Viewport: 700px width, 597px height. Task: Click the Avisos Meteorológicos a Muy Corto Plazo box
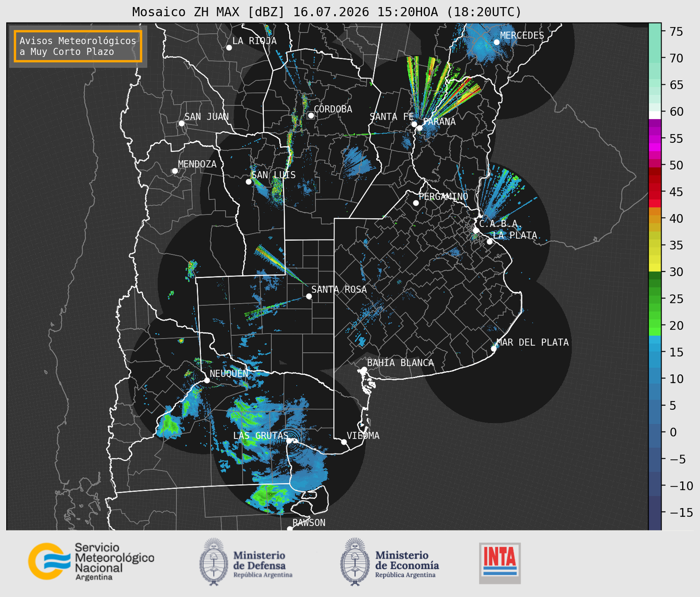(78, 46)
